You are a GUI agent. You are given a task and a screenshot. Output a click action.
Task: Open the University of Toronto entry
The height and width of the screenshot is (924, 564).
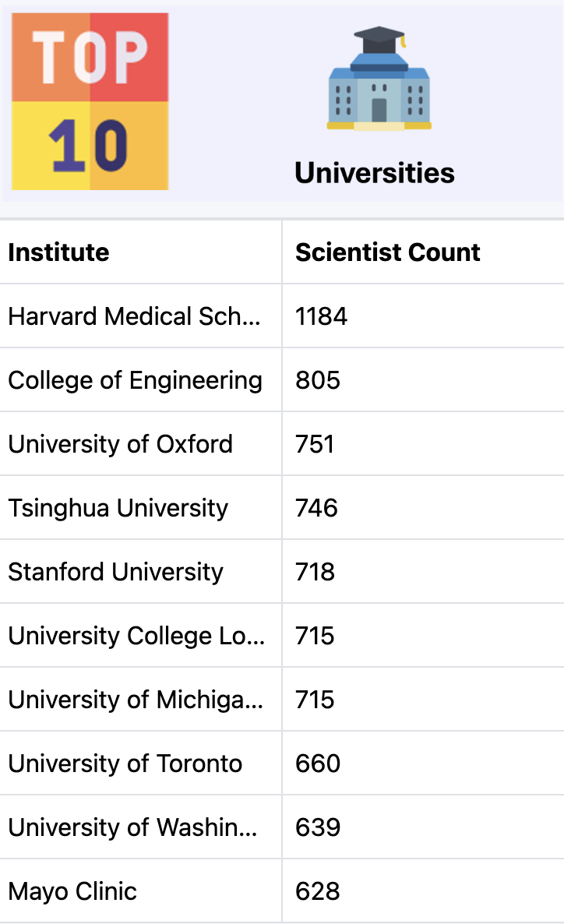tap(125, 764)
